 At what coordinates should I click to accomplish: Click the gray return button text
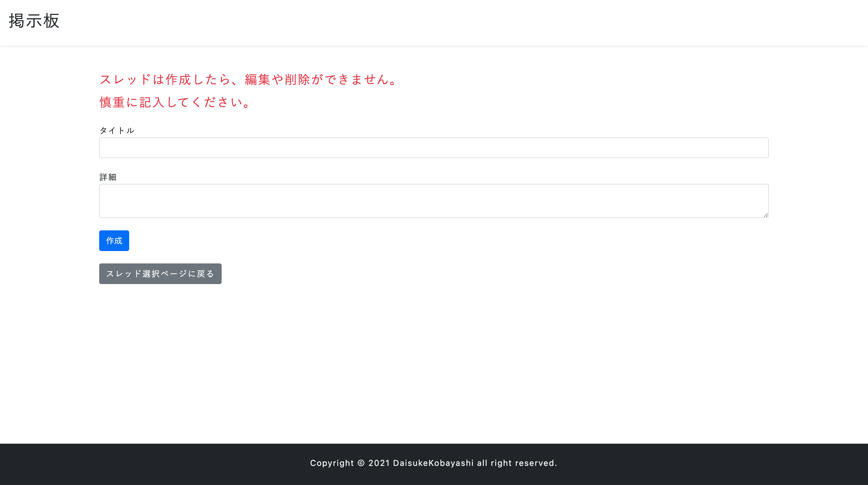click(160, 273)
